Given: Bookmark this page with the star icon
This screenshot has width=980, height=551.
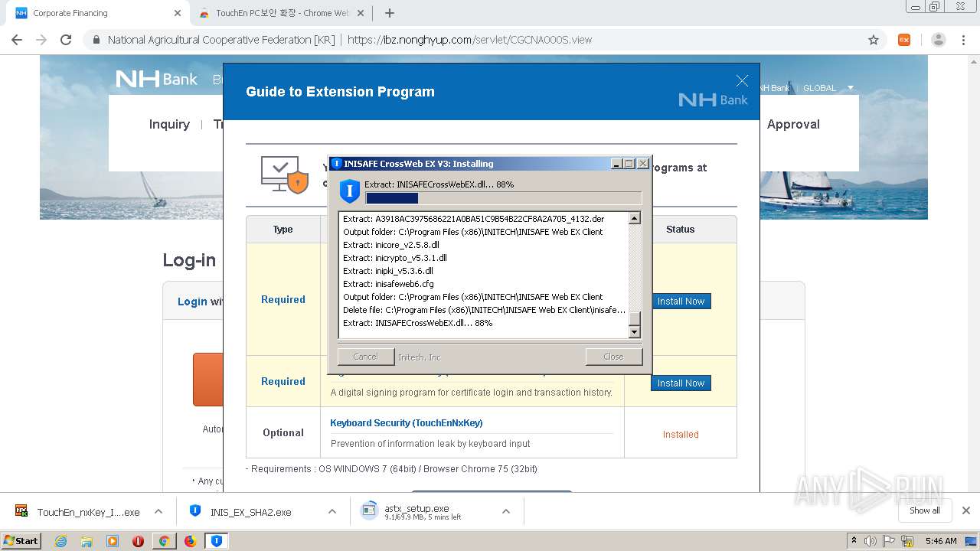Looking at the screenshot, I should tap(873, 40).
